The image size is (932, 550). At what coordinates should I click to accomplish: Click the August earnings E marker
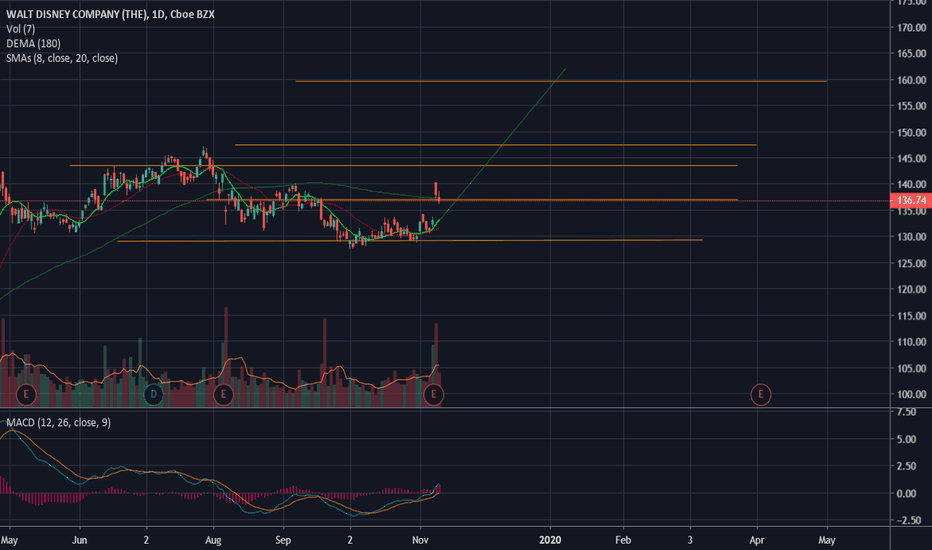tap(223, 394)
